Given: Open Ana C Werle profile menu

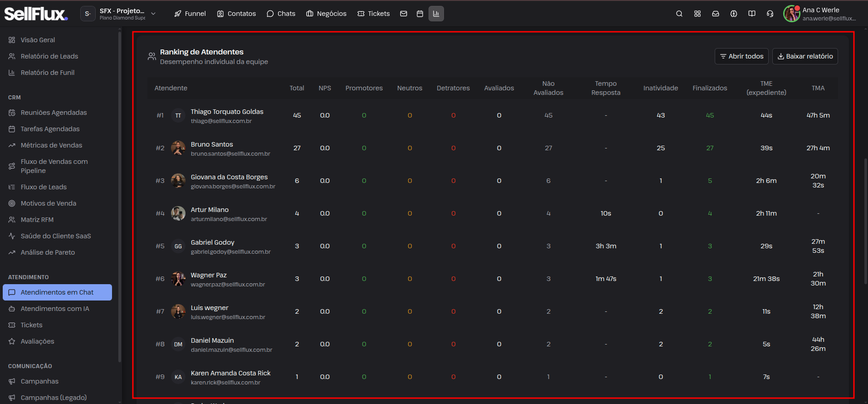Looking at the screenshot, I should point(820,14).
